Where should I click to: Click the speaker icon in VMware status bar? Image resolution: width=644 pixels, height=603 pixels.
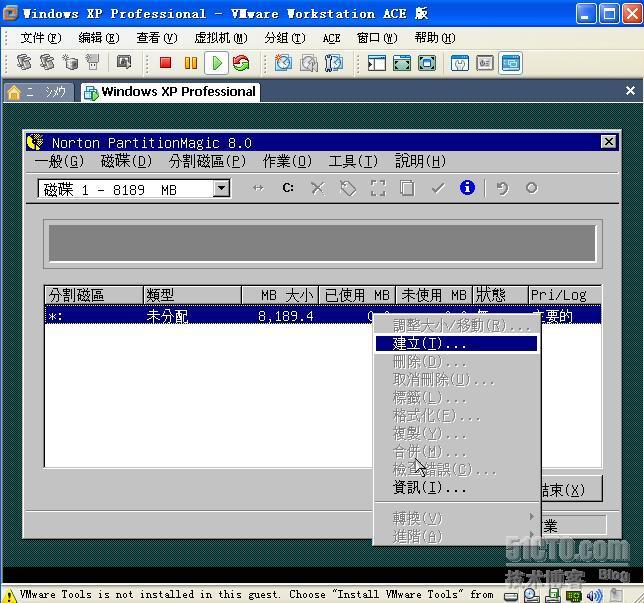[594, 595]
